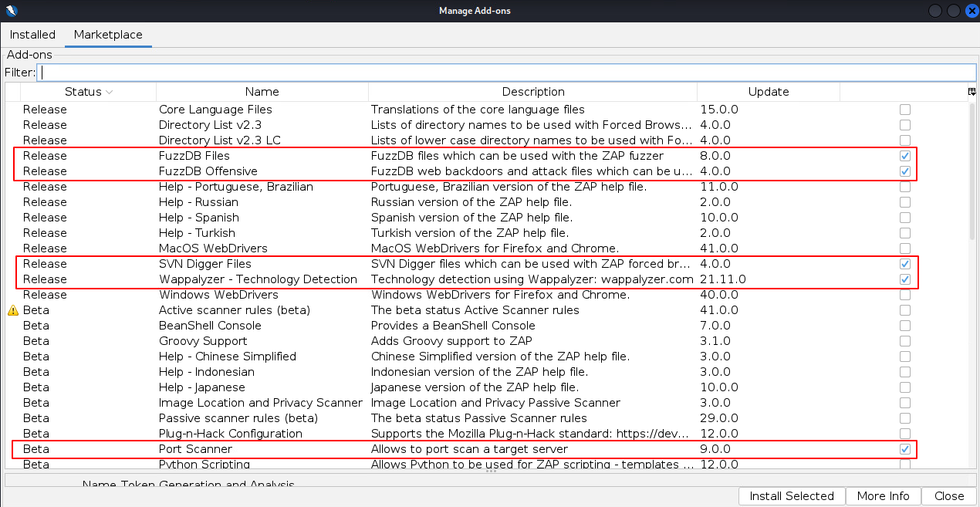This screenshot has width=980, height=507.
Task: Disable the Port Scanner add-on checkbox
Action: [x=904, y=449]
